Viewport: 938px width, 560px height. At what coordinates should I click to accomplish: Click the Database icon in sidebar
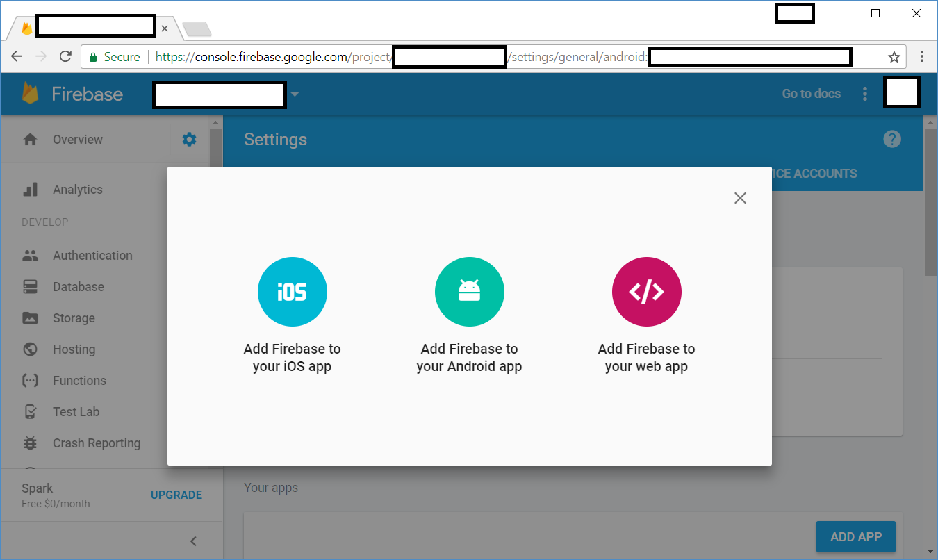pyautogui.click(x=30, y=287)
